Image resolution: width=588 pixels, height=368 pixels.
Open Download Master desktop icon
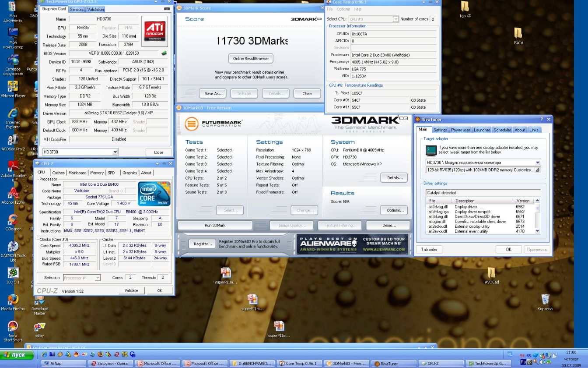click(40, 305)
